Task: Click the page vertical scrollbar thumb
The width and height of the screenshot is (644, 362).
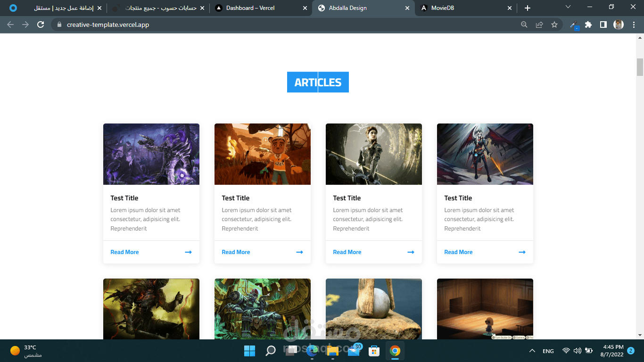Action: 640,67
